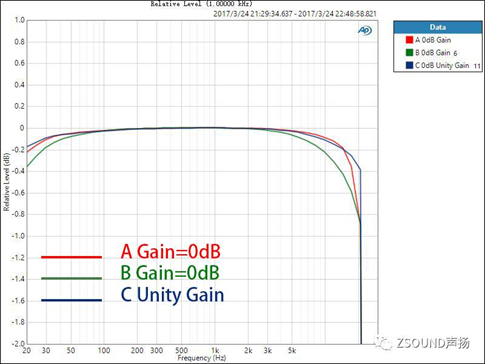
Task: Select C 0dB Unity Gain legend entry
Action: click(x=443, y=65)
